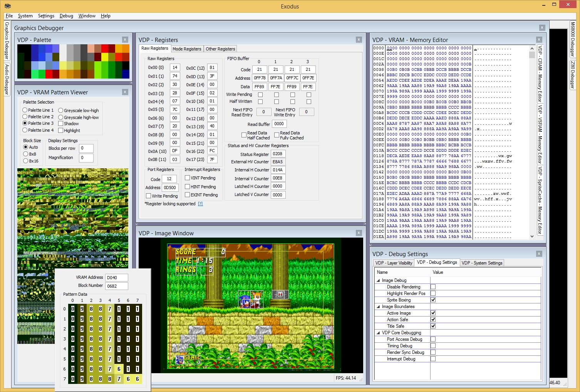Collapse the VDP Core Debugging group
The width and height of the screenshot is (580, 392).
(x=378, y=333)
